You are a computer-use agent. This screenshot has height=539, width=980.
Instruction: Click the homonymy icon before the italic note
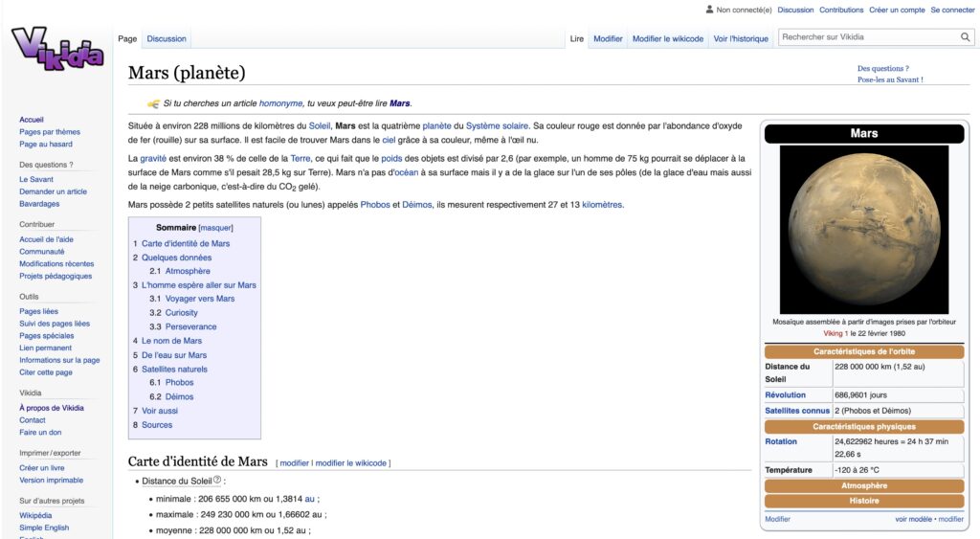[153, 103]
